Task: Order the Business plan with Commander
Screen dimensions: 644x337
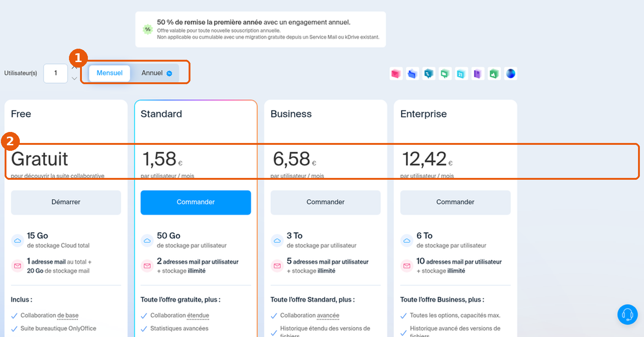Action: (325, 202)
